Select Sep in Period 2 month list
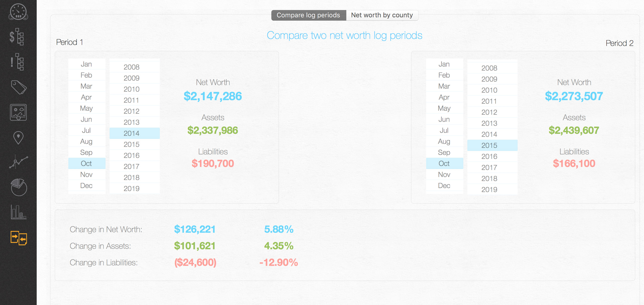This screenshot has height=305, width=644. coord(444,152)
